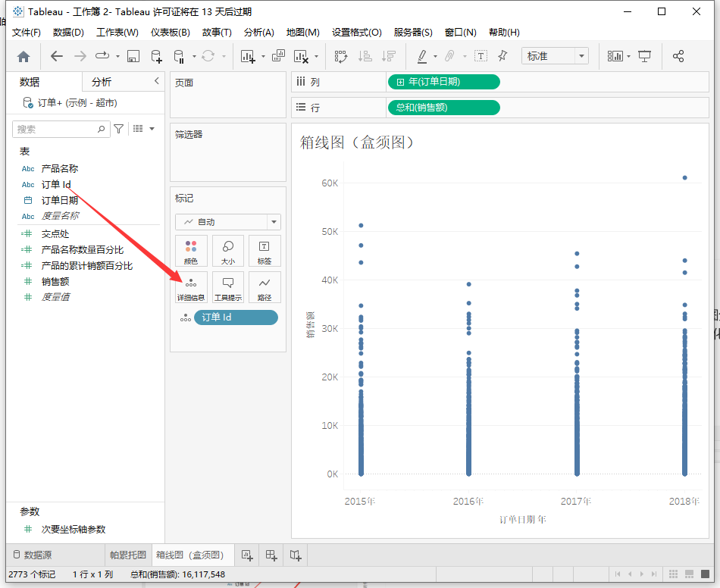The height and width of the screenshot is (588, 720).
Task: Switch to the 帕累托图 sheet tab
Action: 127,555
